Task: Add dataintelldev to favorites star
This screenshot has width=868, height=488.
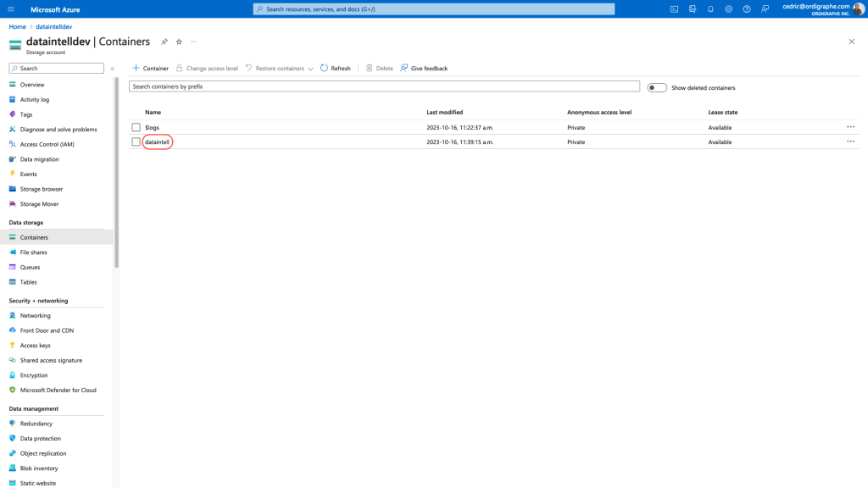Action: [179, 42]
